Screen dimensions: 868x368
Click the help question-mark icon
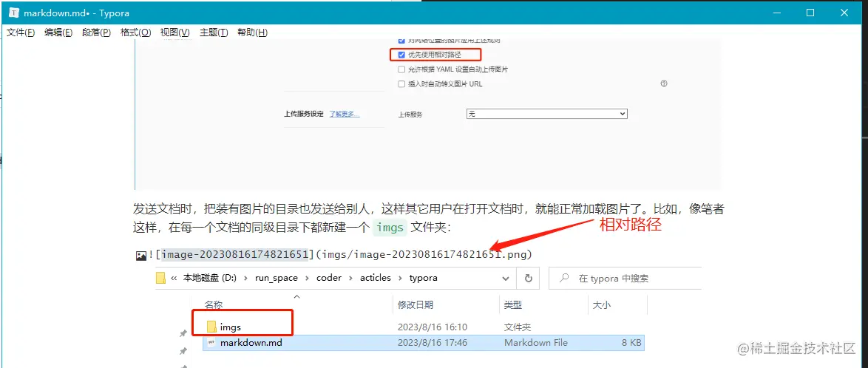[664, 84]
